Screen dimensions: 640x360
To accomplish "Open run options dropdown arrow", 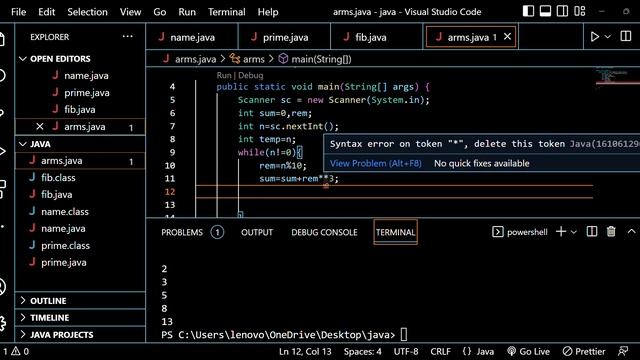I will (608, 37).
